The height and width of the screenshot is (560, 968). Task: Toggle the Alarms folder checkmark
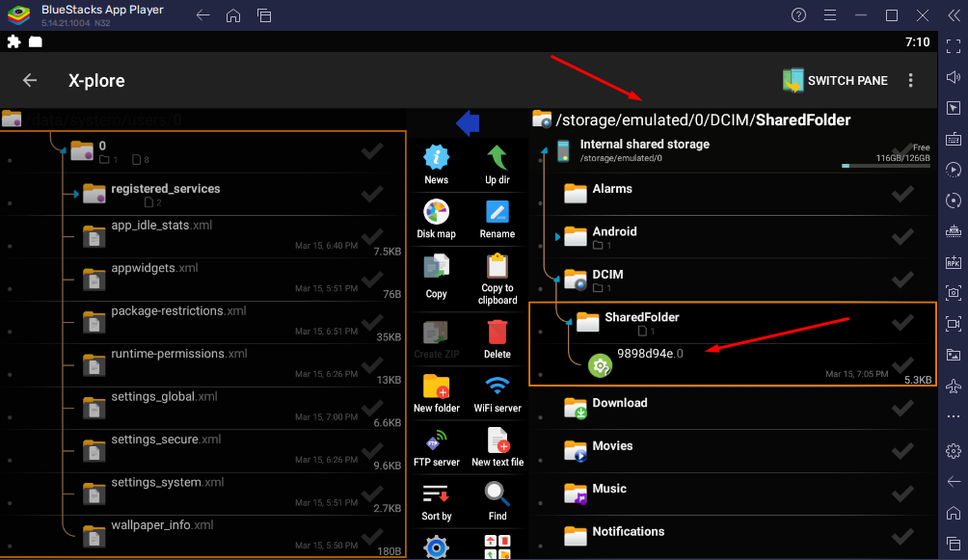(x=901, y=194)
